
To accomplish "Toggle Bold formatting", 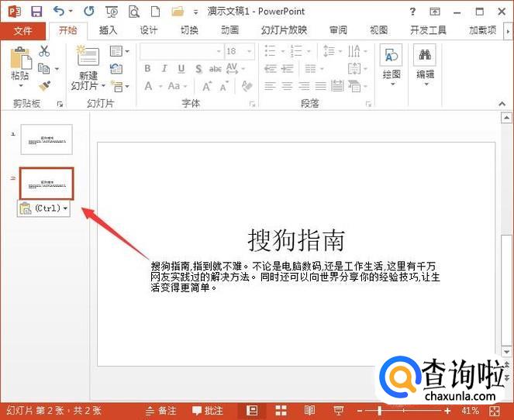I will [x=147, y=68].
